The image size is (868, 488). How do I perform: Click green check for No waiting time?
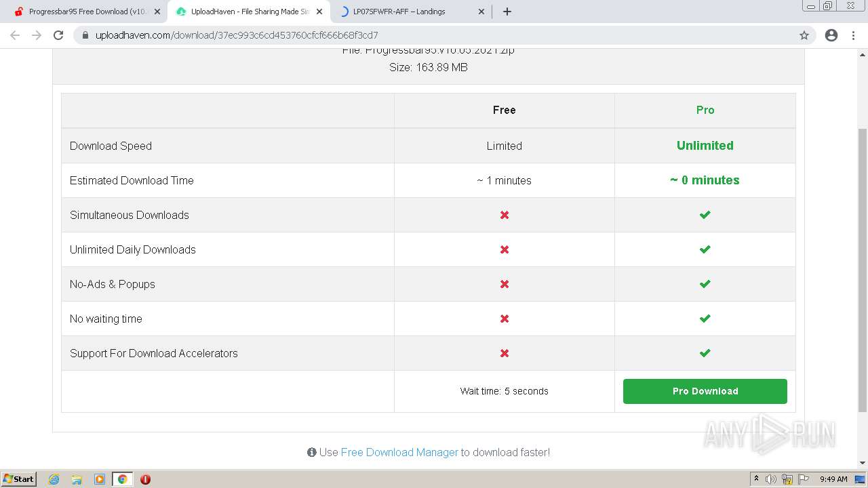[705, 319]
